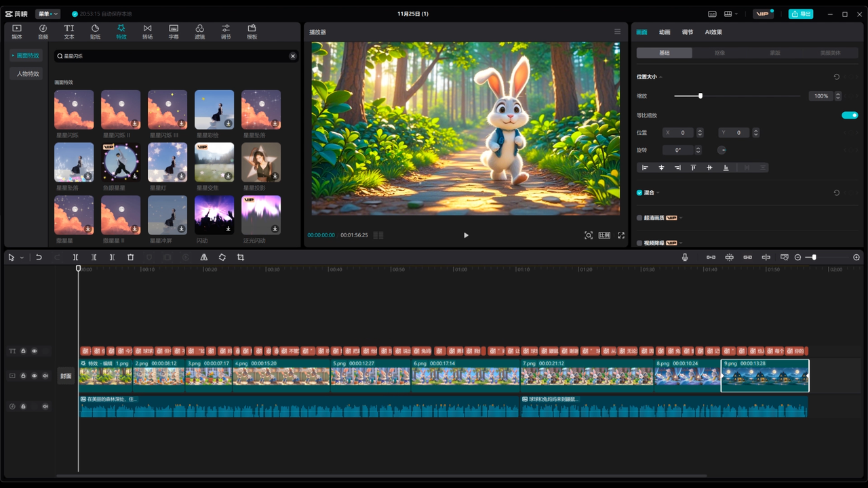
Task: Open the 贴纸 (Stickers) panel
Action: click(95, 31)
